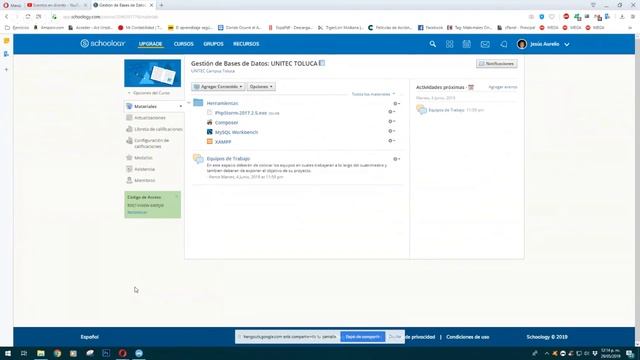
Task: Open the GRUPOS menu
Action: point(213,44)
